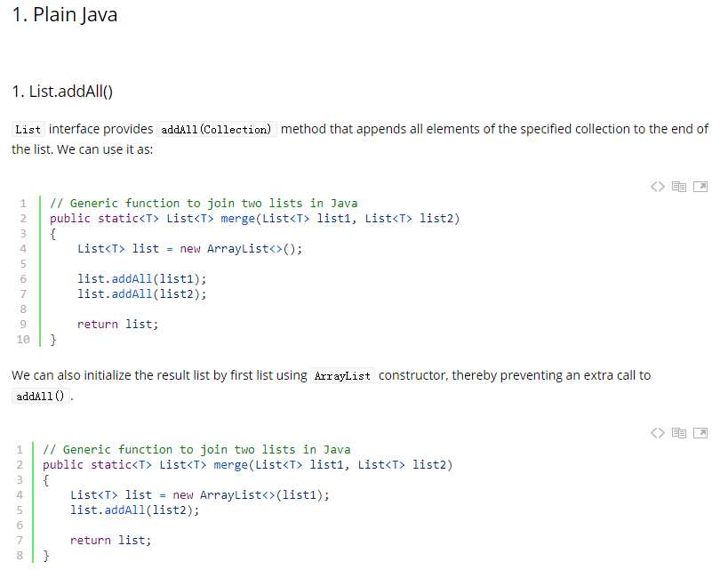Click the inline "addAll()" code label
Image resolution: width=728 pixels, height=570 pixels.
click(x=40, y=397)
